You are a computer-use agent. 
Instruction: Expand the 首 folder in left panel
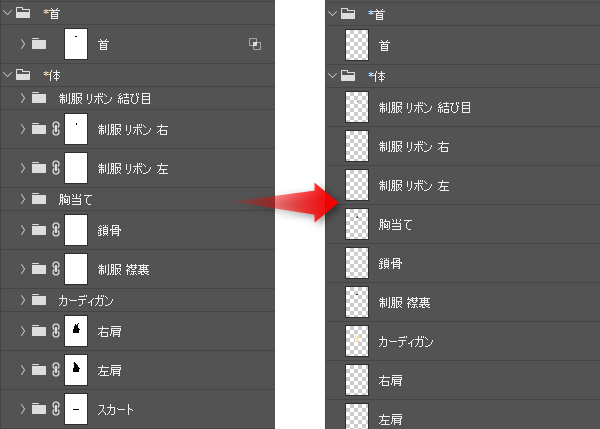tap(23, 44)
